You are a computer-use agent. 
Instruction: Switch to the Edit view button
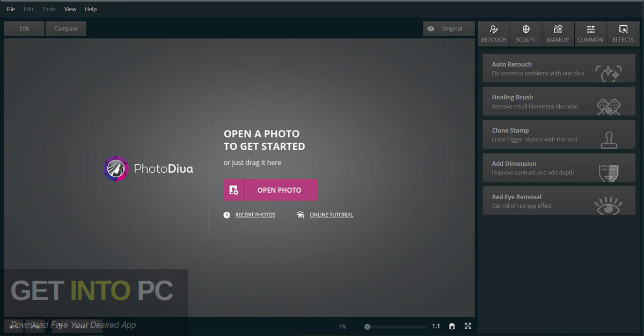24,28
